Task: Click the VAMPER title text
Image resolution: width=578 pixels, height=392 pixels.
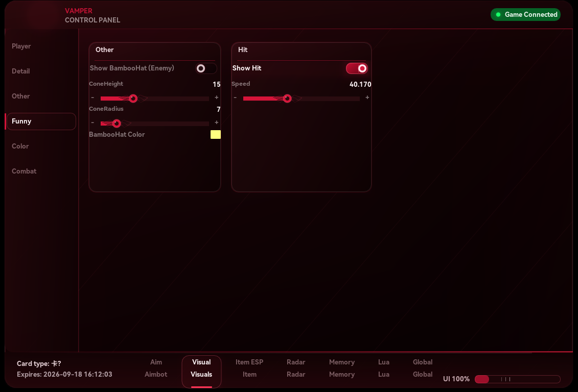Action: click(x=79, y=11)
